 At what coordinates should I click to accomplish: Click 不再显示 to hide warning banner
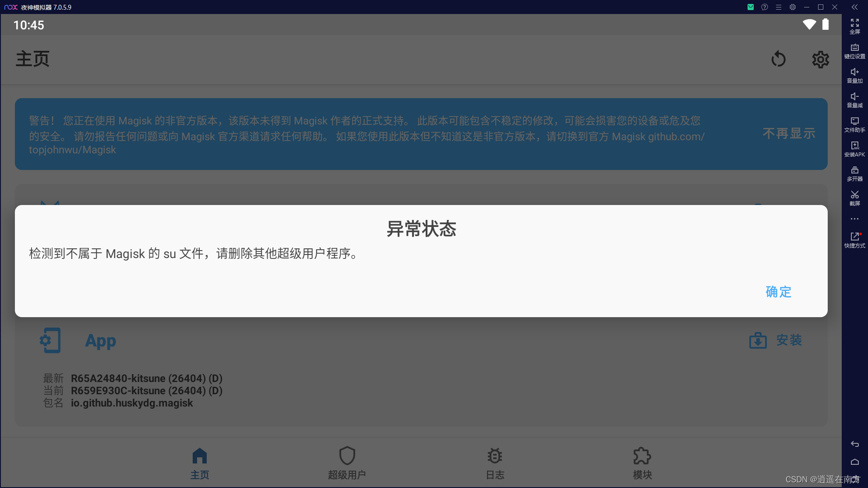click(788, 133)
